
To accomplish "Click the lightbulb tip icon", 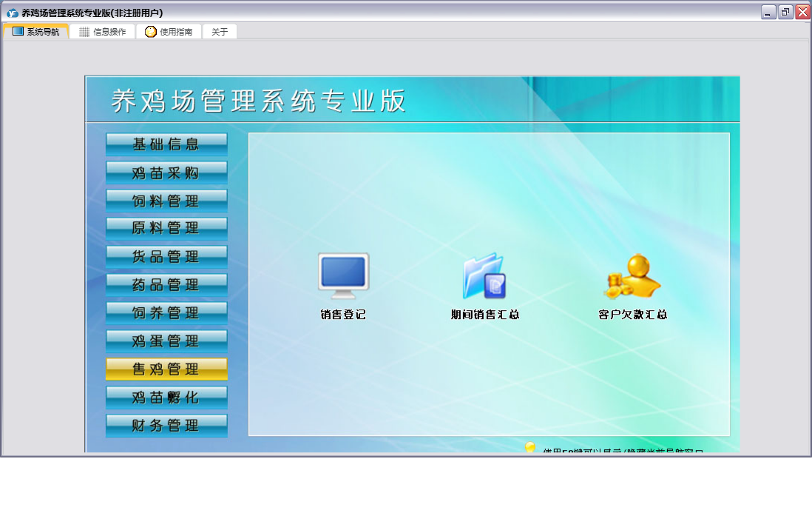I will coord(530,448).
